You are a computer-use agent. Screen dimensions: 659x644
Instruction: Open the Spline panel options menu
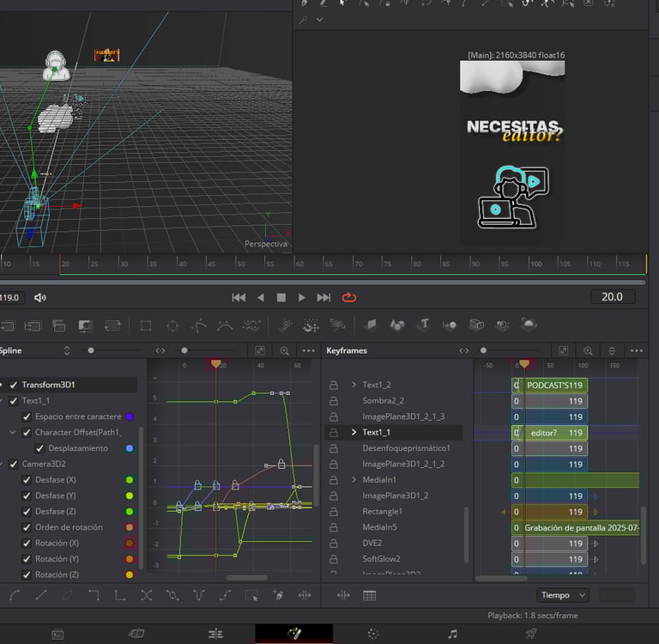(x=309, y=350)
